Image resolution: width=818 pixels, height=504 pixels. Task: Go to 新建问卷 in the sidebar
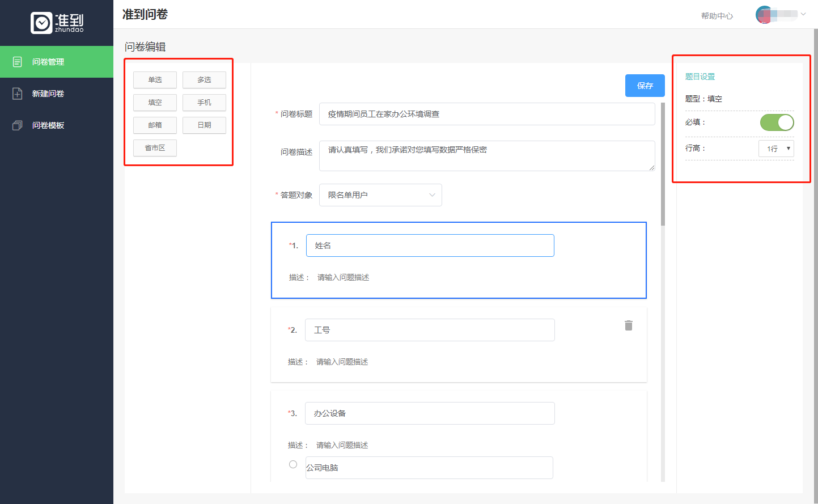48,94
